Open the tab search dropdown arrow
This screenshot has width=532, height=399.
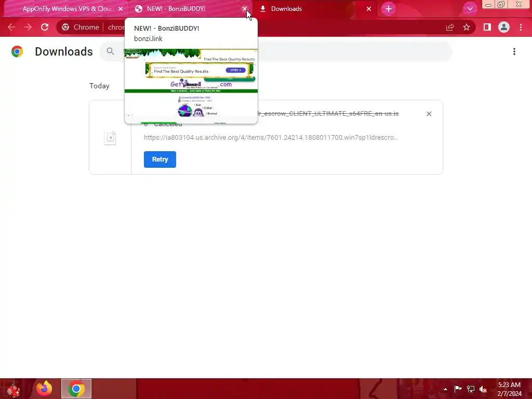[x=470, y=9]
